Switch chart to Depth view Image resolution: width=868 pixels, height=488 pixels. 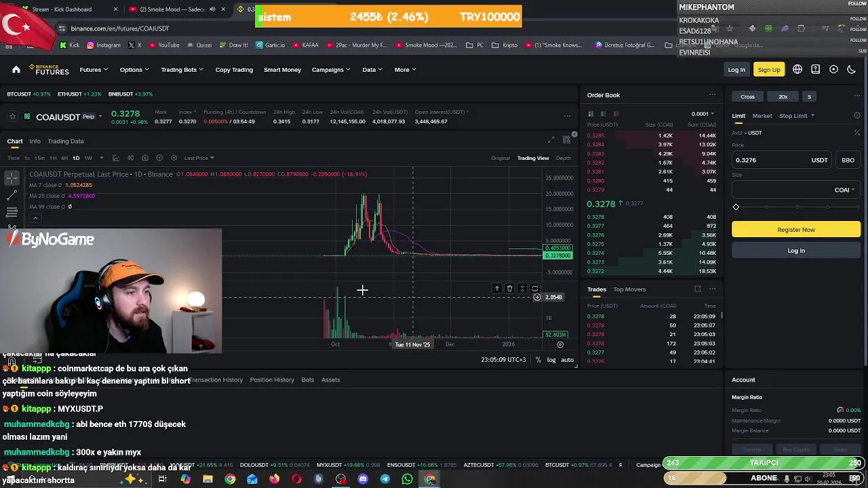pos(564,158)
